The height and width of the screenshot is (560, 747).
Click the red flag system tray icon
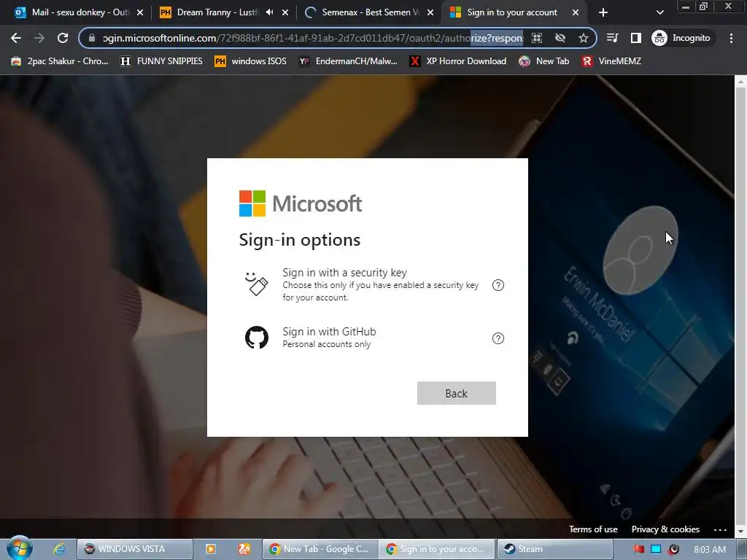pos(639,549)
